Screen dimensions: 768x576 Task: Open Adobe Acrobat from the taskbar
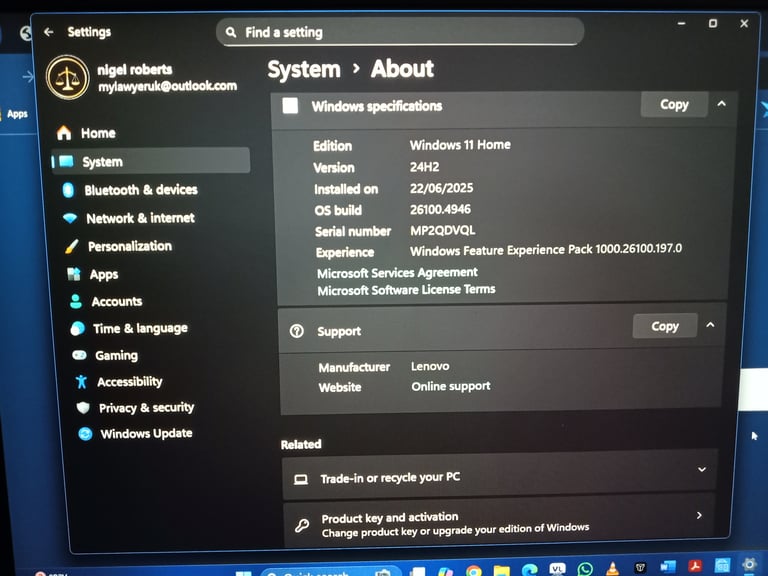tap(695, 567)
